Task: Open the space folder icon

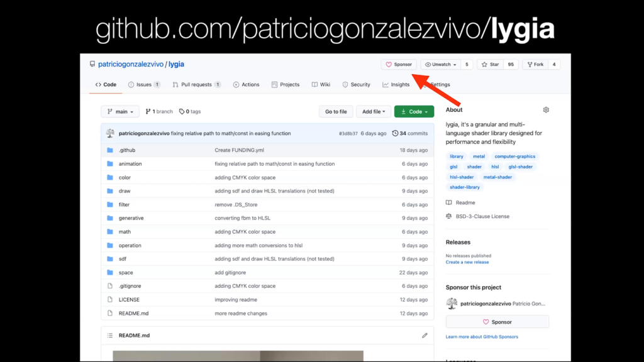Action: 110,273
